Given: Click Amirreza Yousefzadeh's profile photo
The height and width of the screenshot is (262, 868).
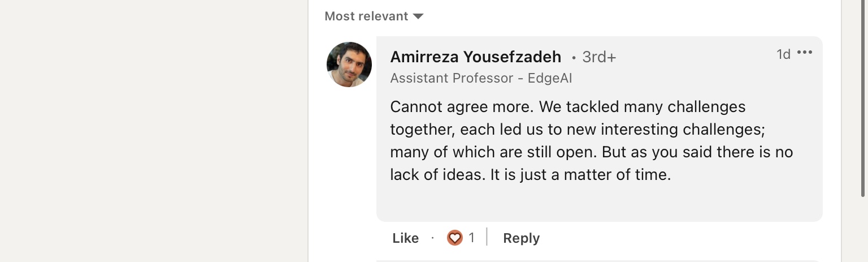Looking at the screenshot, I should (349, 65).
